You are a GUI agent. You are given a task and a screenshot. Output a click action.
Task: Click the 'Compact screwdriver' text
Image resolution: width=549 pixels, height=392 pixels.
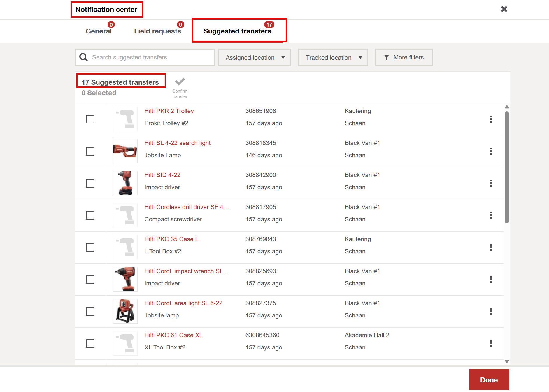click(x=173, y=219)
